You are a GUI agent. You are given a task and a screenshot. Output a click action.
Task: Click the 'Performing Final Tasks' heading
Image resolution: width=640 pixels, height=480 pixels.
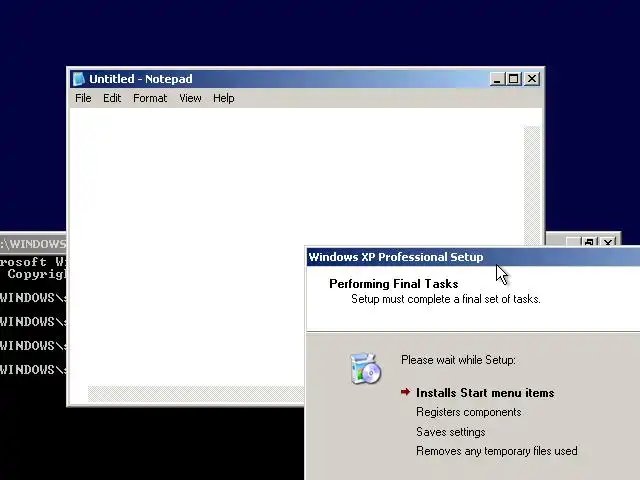393,284
